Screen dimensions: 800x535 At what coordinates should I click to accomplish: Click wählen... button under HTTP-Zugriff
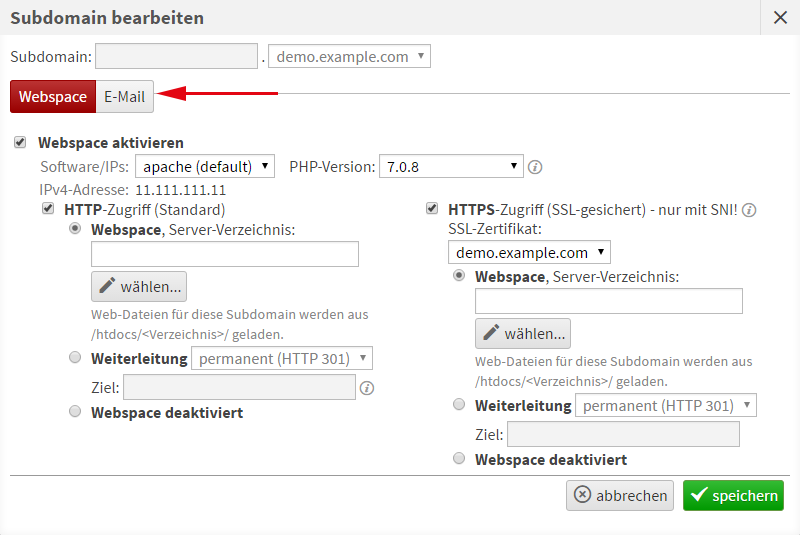point(139,287)
